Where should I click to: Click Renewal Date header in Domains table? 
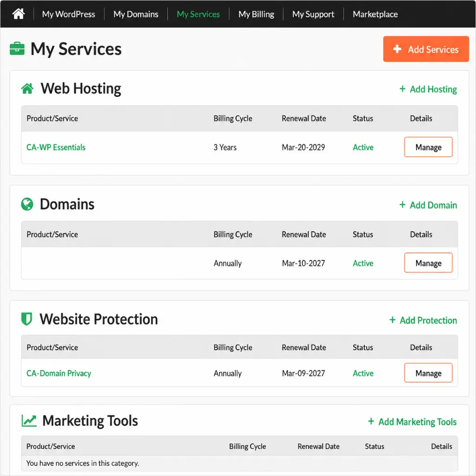(x=304, y=234)
